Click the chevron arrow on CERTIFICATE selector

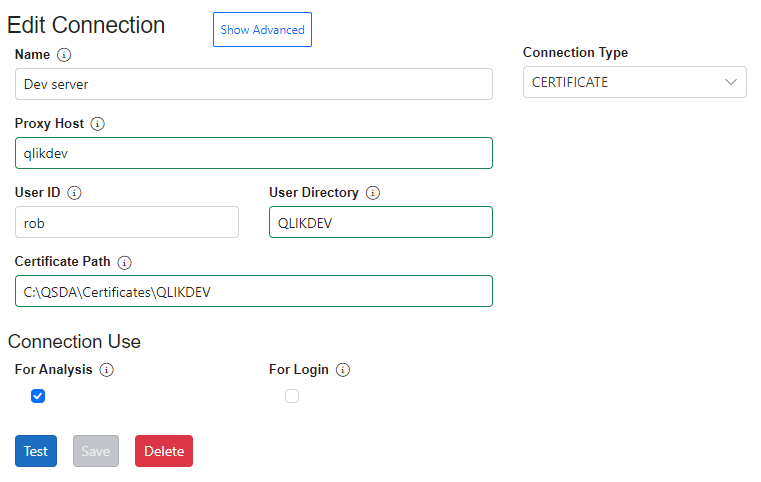point(731,82)
